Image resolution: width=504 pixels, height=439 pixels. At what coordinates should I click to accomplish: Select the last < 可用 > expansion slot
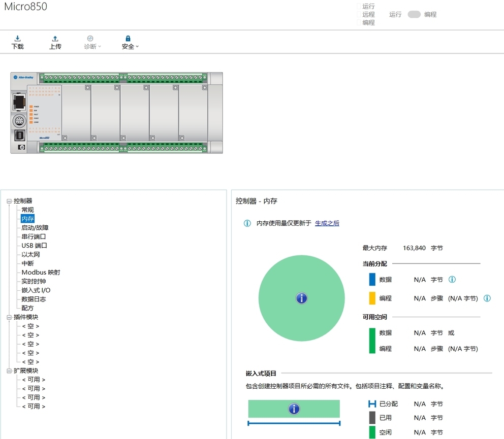coord(34,407)
